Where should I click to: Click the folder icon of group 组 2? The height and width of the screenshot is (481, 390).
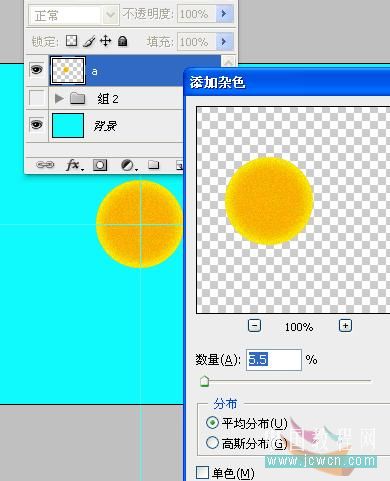coord(78,98)
